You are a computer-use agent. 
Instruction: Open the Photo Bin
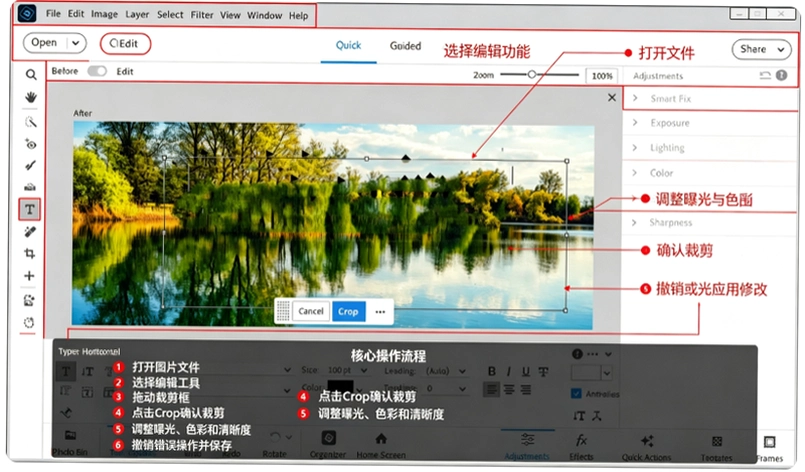tap(70, 443)
